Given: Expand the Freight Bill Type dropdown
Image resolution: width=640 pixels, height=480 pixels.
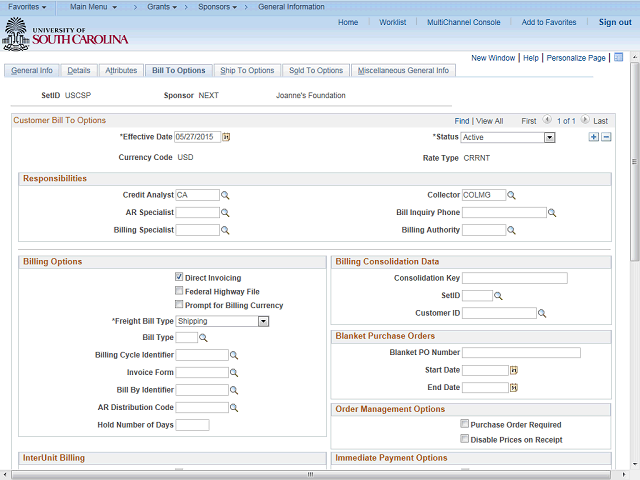Looking at the screenshot, I should pos(263,322).
